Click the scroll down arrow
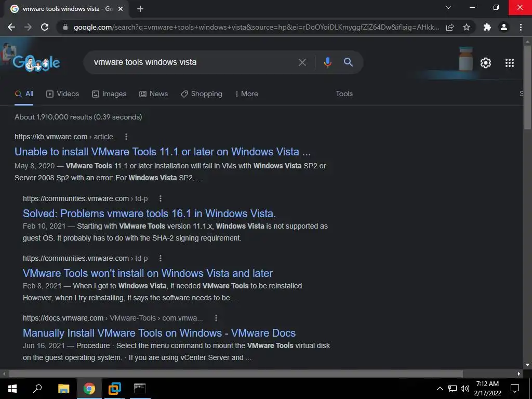This screenshot has width=532, height=399. tap(527, 365)
